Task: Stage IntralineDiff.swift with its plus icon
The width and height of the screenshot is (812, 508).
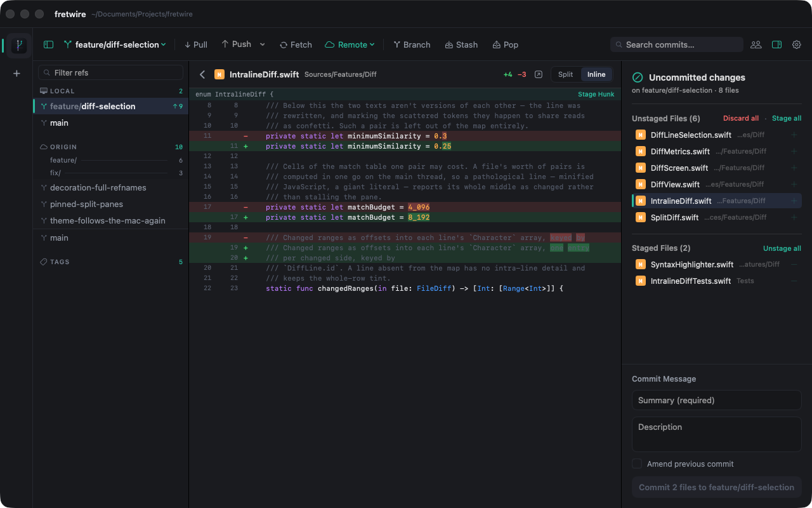Action: point(794,201)
